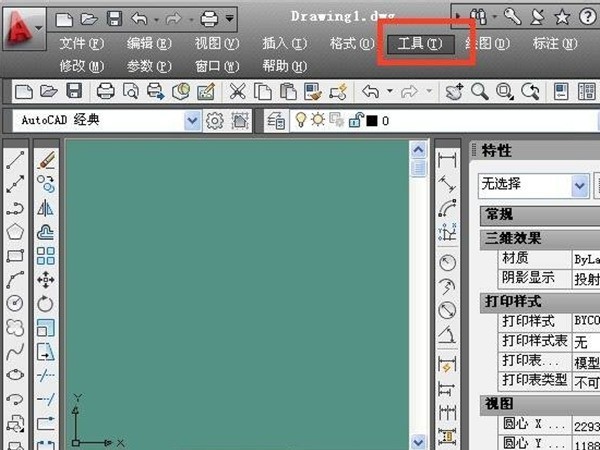Screen dimensions: 600x450
Task: Open the AutoCAD application menu arrow
Action: (38, 25)
